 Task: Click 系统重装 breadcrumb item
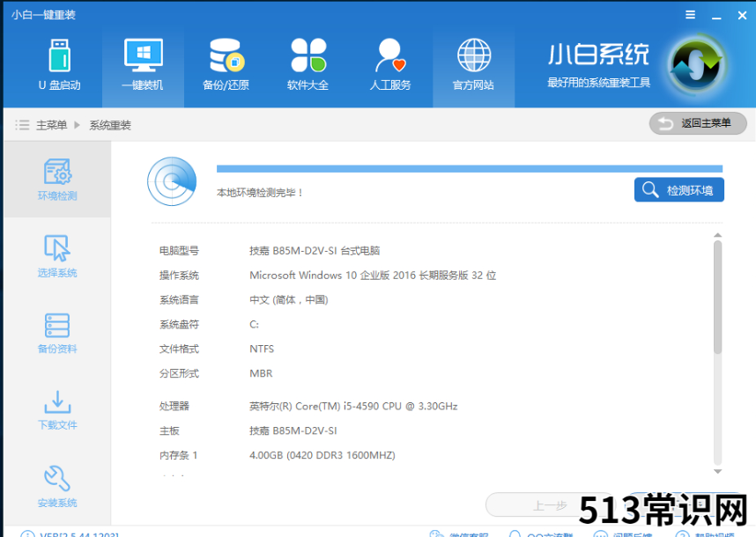(110, 125)
